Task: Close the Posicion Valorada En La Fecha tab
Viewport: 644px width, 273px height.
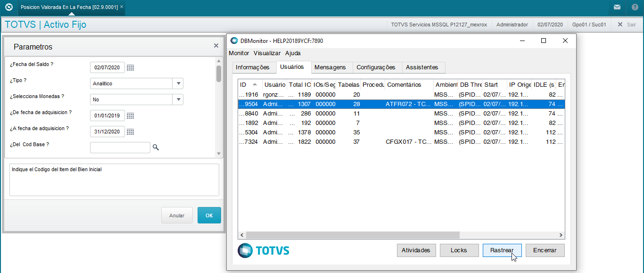Action: 122,7
